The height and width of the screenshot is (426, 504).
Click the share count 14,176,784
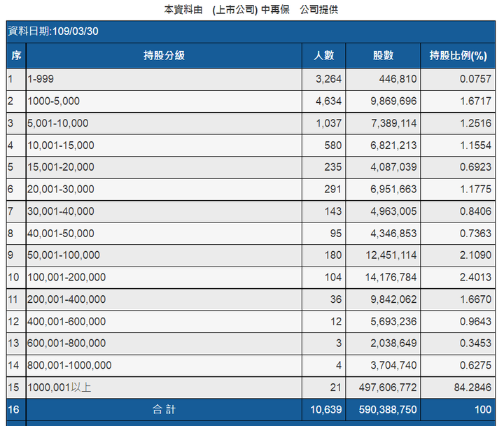tap(391, 277)
